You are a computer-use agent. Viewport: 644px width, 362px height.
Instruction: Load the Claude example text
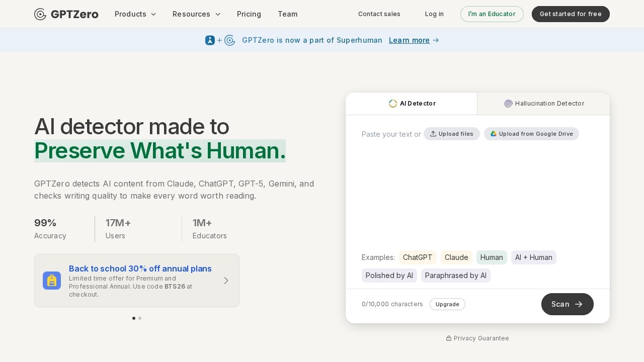pyautogui.click(x=456, y=257)
